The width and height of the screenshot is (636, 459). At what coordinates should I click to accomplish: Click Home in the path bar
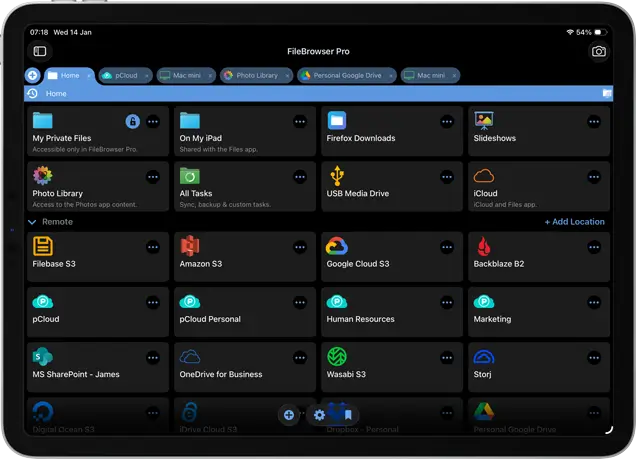(x=56, y=94)
